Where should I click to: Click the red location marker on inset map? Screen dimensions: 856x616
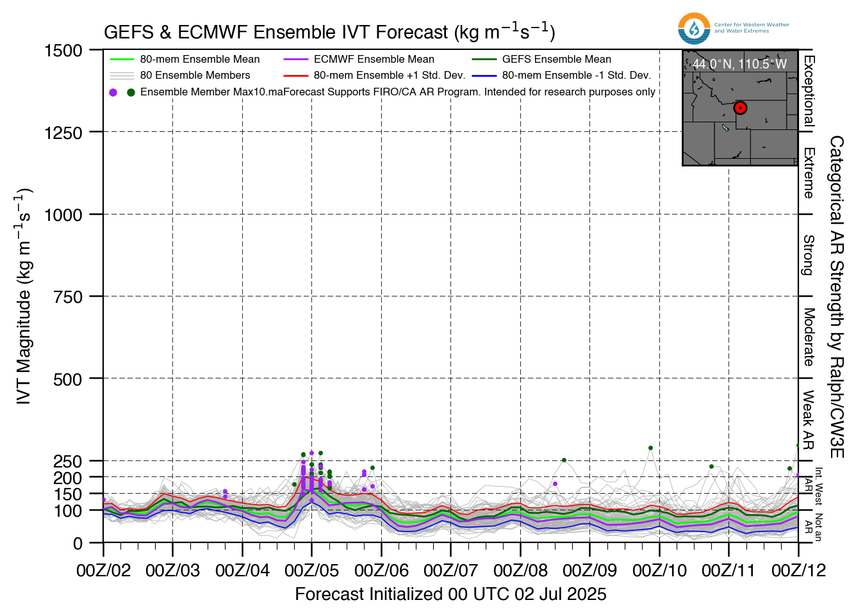point(741,108)
